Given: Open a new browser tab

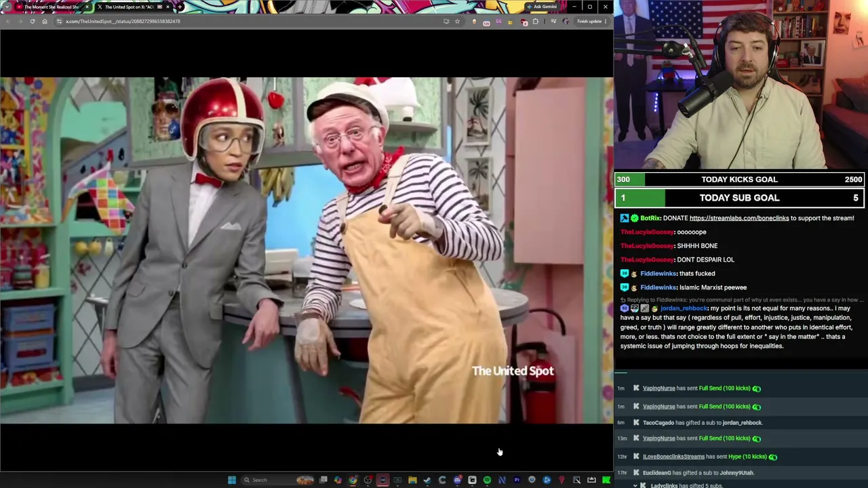Looking at the screenshot, I should [x=180, y=7].
